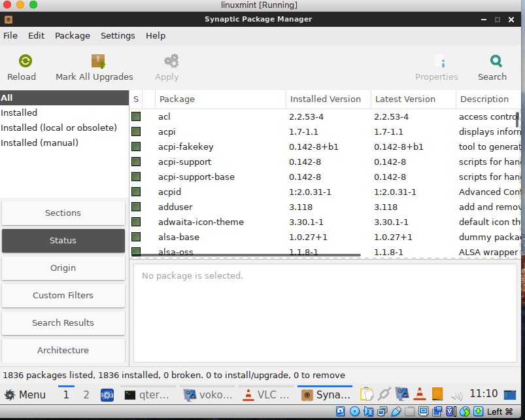Click the Synaptic window title icon
The image size is (525, 420).
tap(8, 20)
